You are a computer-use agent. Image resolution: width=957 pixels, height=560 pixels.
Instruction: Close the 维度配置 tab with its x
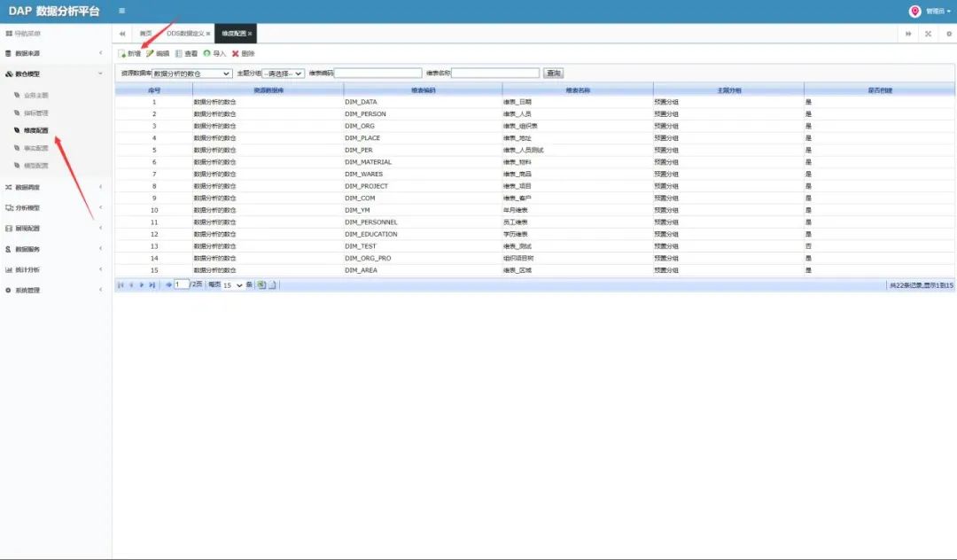[x=250, y=34]
